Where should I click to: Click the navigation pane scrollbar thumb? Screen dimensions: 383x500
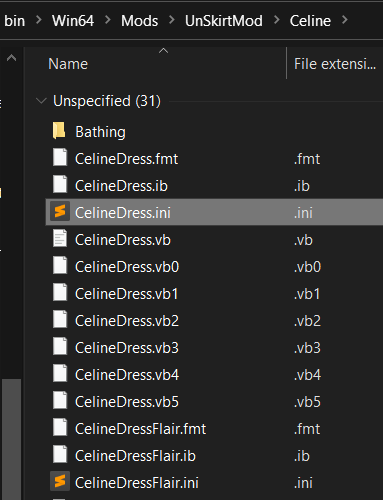[x=11, y=439]
